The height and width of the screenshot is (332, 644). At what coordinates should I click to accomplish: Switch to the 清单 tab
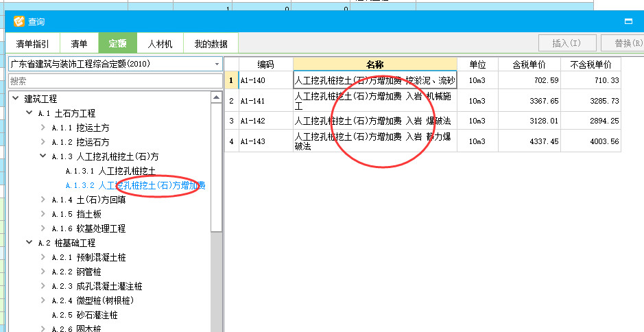79,43
